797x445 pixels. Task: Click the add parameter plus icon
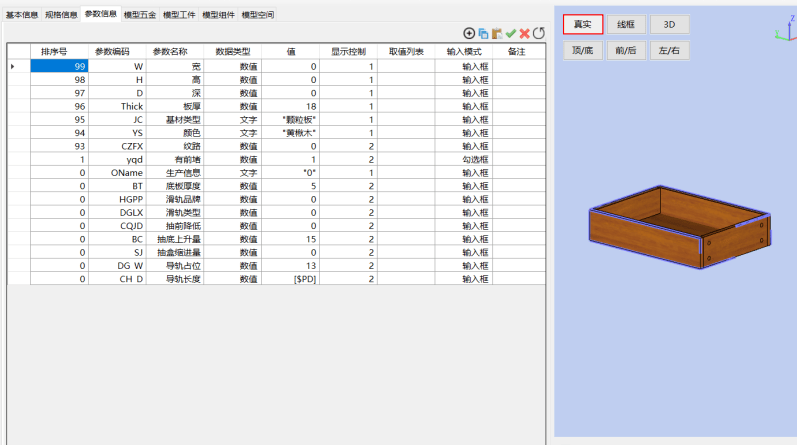pos(469,33)
